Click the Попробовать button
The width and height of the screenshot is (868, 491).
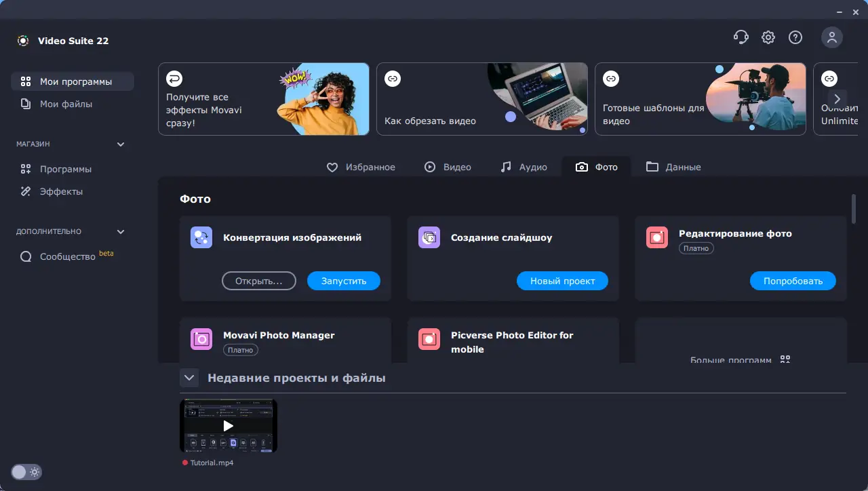[793, 281]
